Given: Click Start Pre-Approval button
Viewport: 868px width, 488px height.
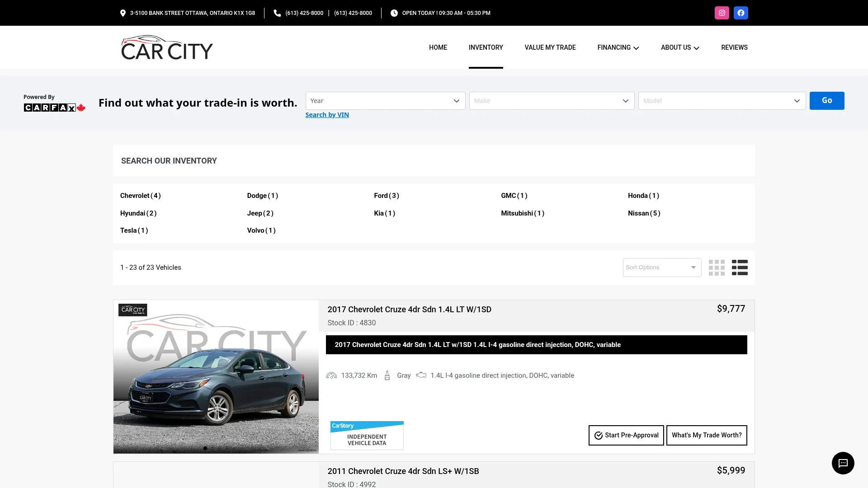Looking at the screenshot, I should click(626, 435).
